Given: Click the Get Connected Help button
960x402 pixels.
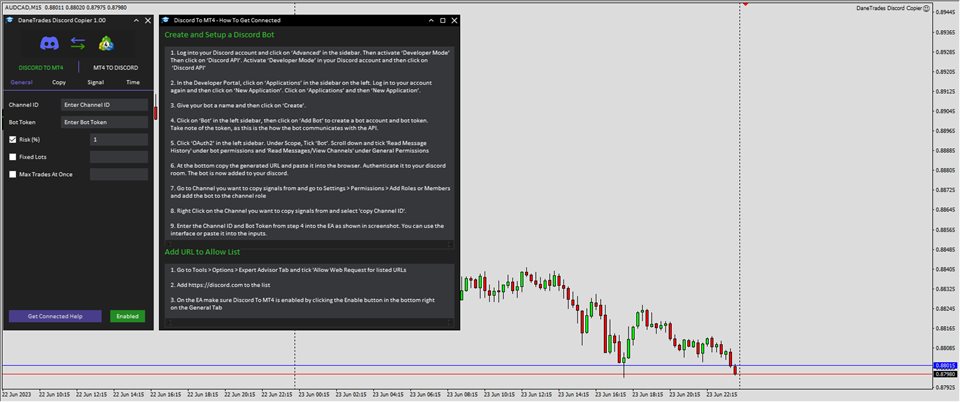Looking at the screenshot, I should [55, 316].
